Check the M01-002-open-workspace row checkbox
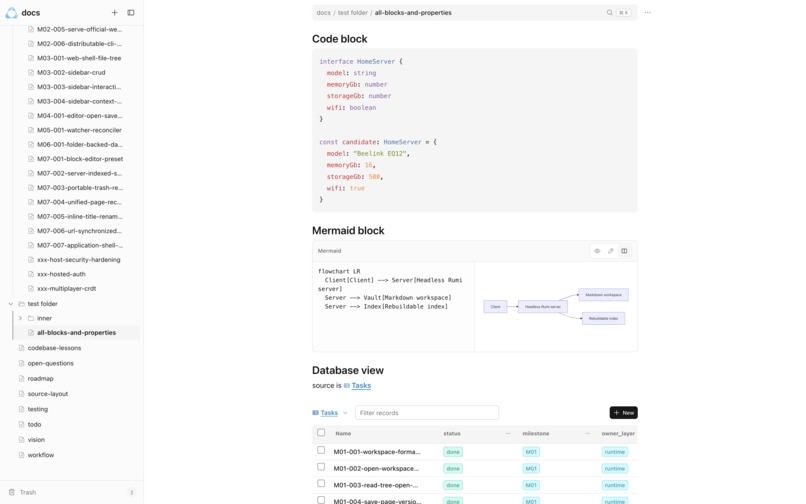Screen dimensions: 806x504 [321, 467]
